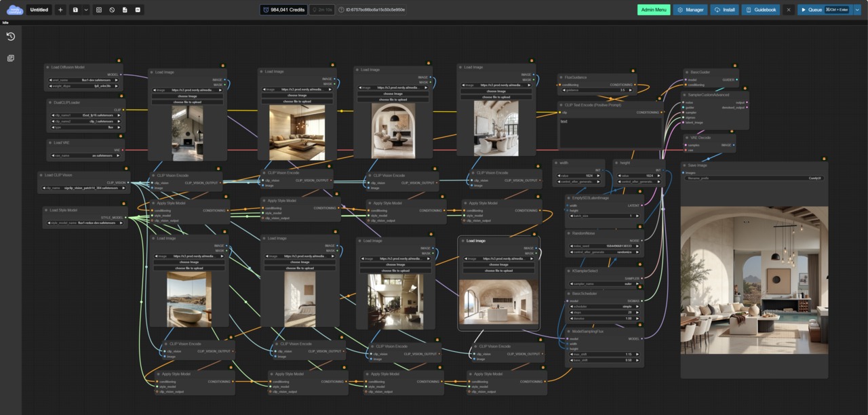This screenshot has width=868, height=415.
Task: Click the CLIP Text Encode prompt text field
Action: 610,132
